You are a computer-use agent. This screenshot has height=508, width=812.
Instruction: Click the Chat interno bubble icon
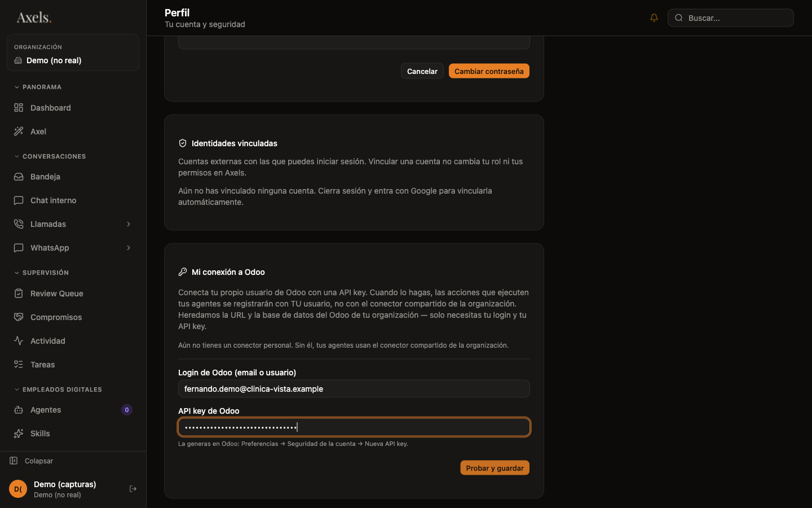point(19,200)
